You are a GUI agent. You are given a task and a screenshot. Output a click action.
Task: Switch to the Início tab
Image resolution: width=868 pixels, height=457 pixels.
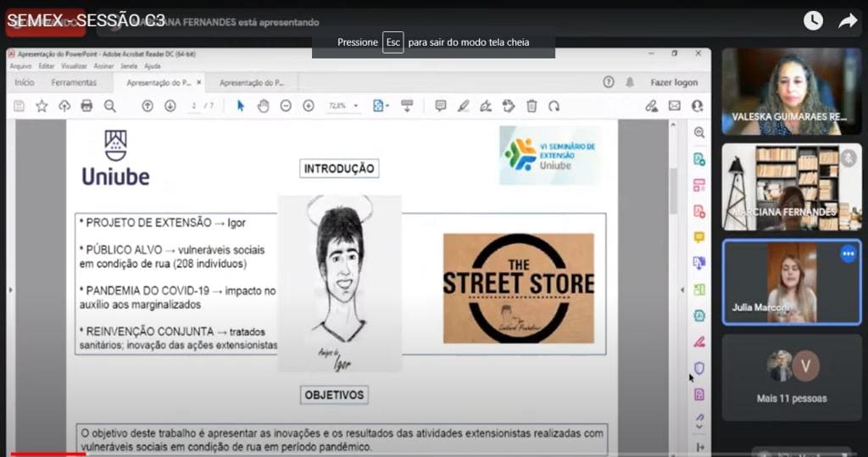pos(25,82)
